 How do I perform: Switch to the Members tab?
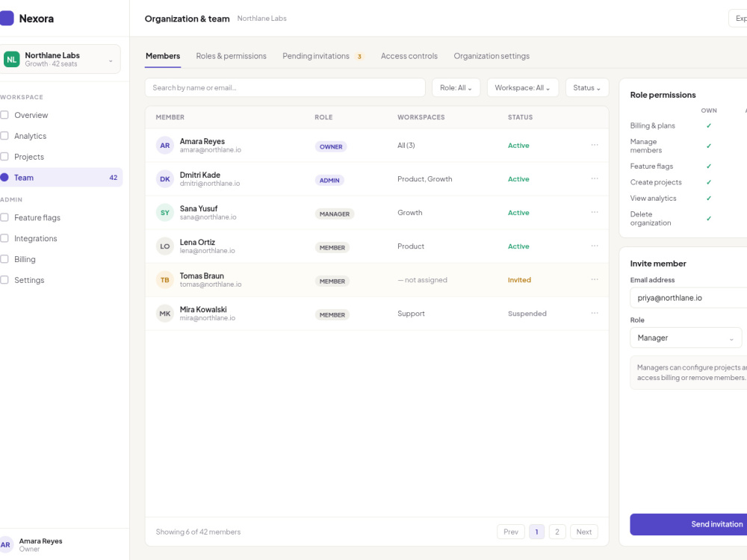click(x=163, y=56)
